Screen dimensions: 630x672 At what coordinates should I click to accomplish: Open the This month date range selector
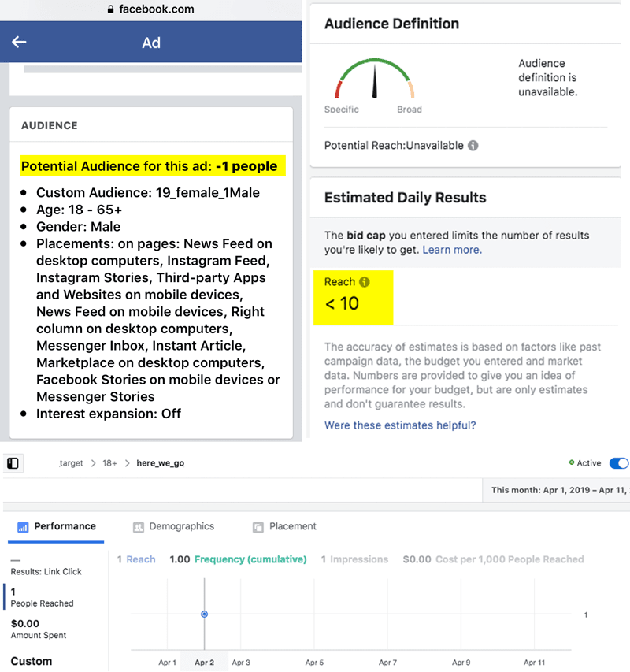pos(556,490)
